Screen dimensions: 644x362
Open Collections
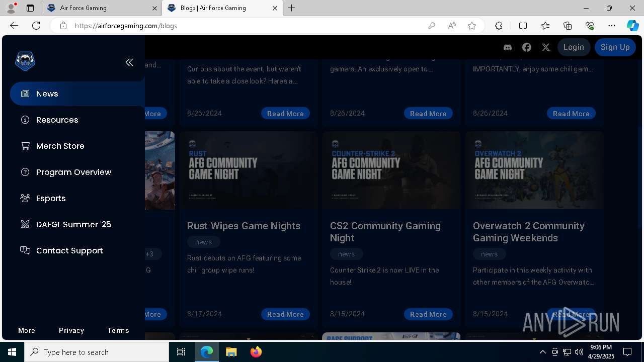click(x=568, y=26)
